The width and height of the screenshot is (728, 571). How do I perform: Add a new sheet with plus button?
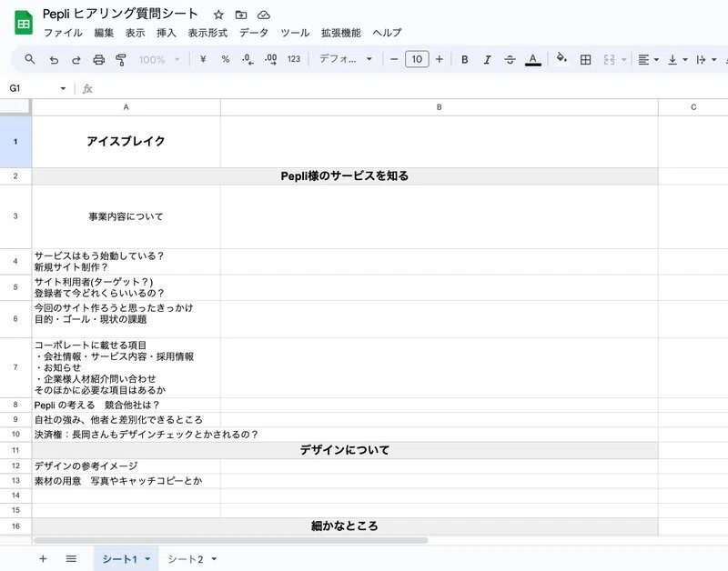point(43,558)
